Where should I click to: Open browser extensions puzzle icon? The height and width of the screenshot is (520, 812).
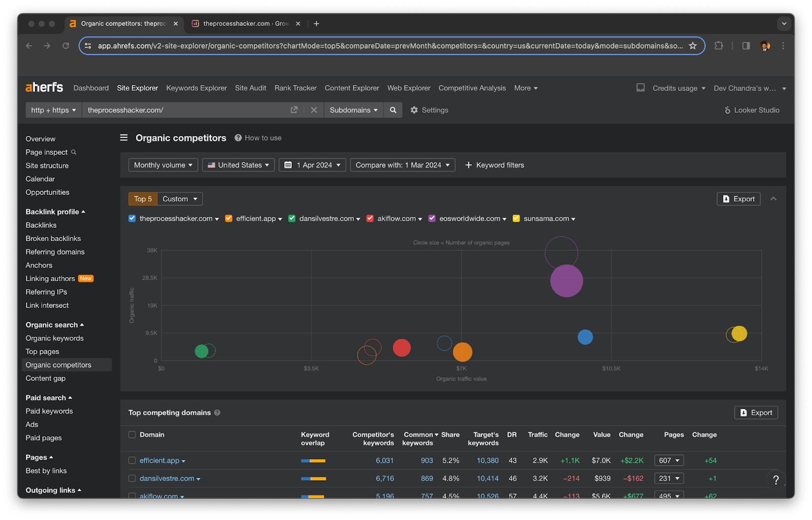pyautogui.click(x=719, y=46)
